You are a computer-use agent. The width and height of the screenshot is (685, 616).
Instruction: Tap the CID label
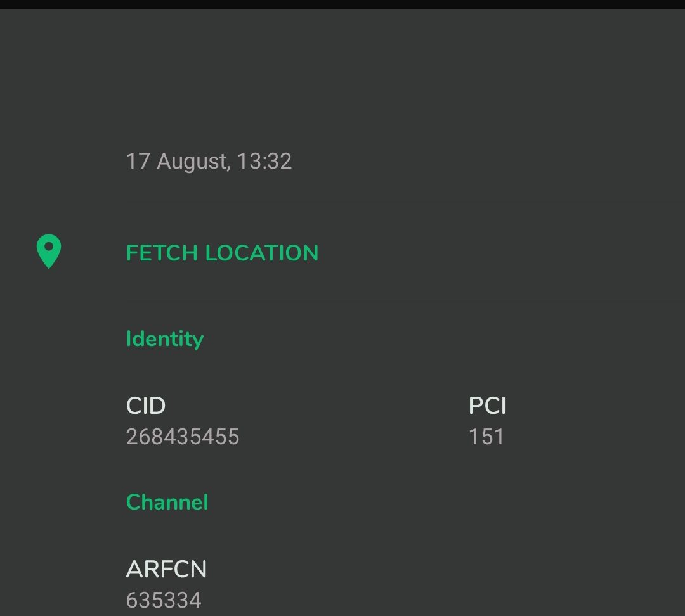click(146, 406)
